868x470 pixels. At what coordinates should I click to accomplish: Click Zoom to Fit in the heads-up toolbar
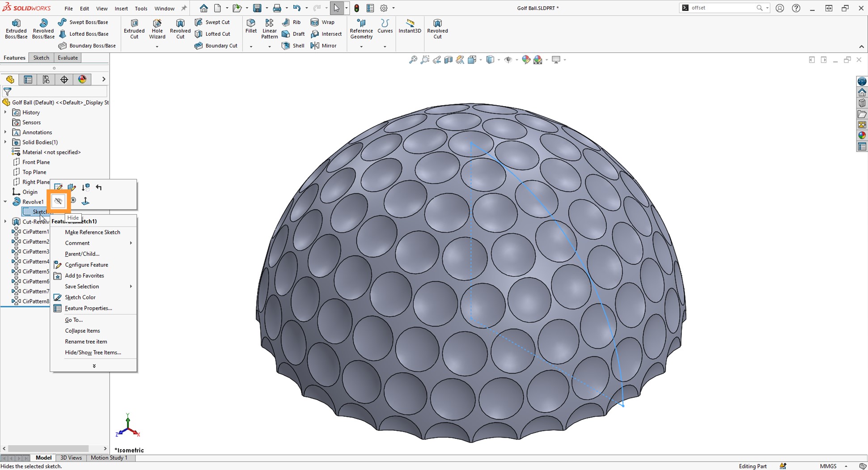(x=413, y=59)
